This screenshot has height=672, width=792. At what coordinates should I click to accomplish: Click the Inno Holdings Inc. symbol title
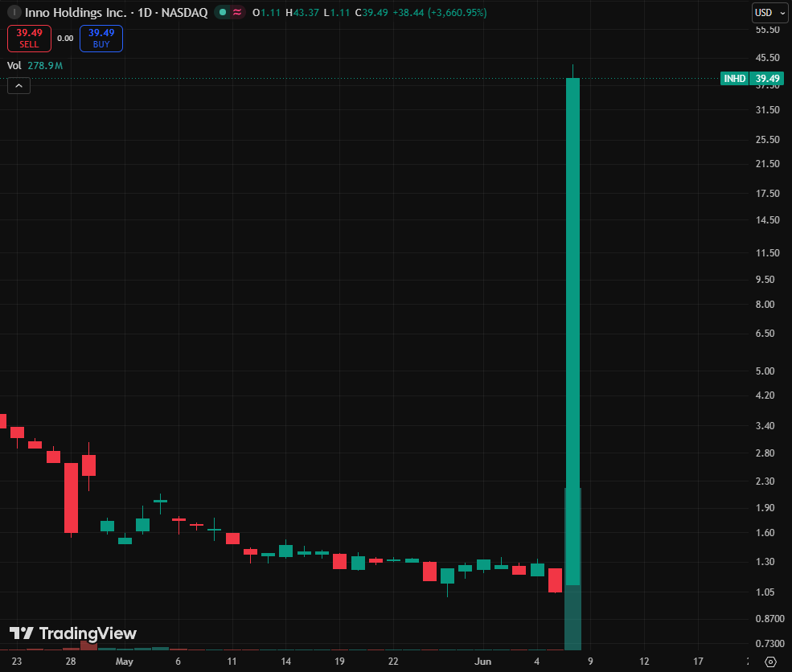pos(76,13)
